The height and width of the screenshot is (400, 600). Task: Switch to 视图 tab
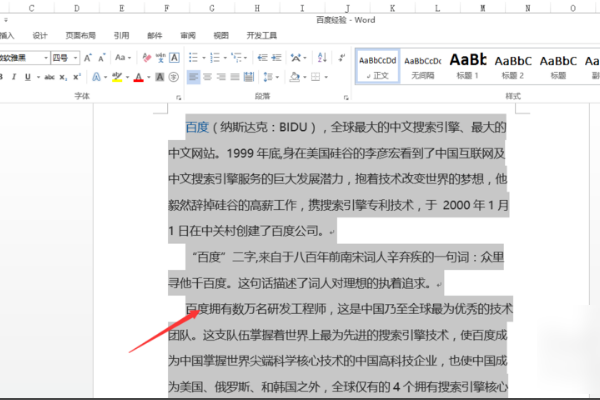tap(221, 36)
